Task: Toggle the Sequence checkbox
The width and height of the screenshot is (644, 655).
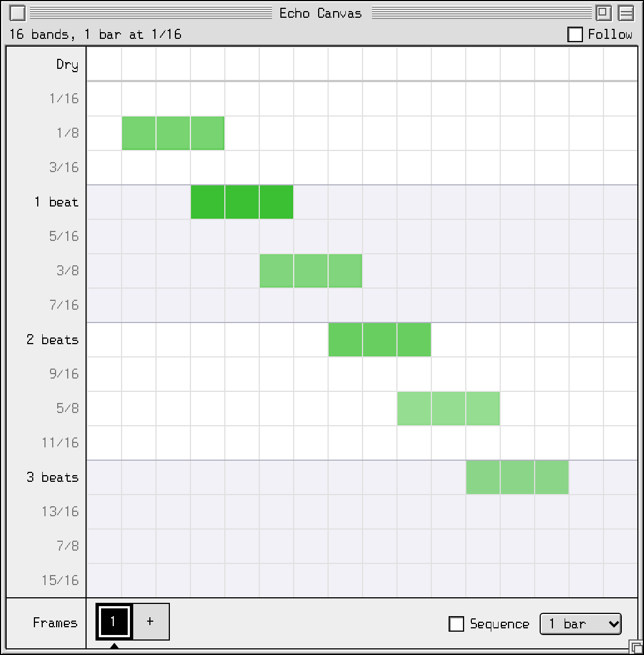Action: pyautogui.click(x=456, y=624)
